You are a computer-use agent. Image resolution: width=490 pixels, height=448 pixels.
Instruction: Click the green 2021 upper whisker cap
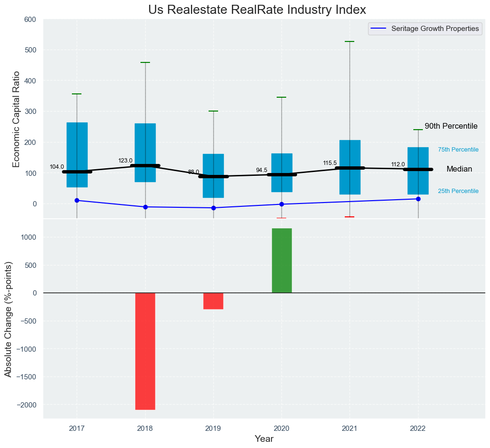tap(350, 41)
